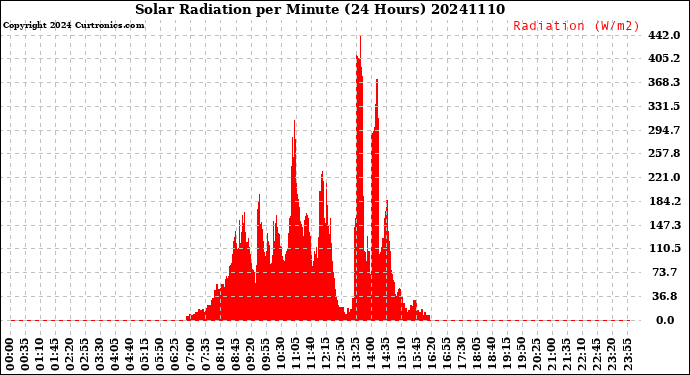Click the 184.2 y-axis value
This screenshot has width=690, height=375.
[x=664, y=201]
